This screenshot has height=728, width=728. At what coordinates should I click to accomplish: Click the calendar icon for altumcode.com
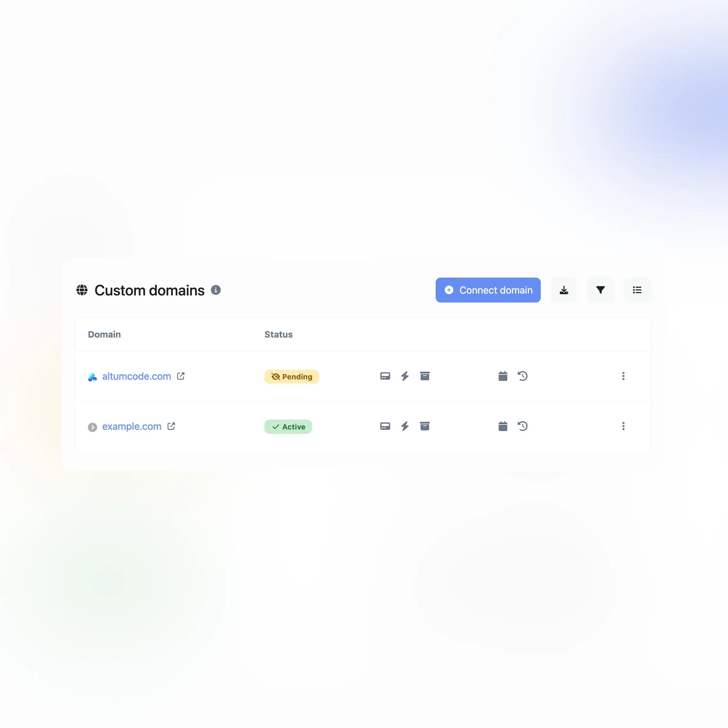click(503, 376)
